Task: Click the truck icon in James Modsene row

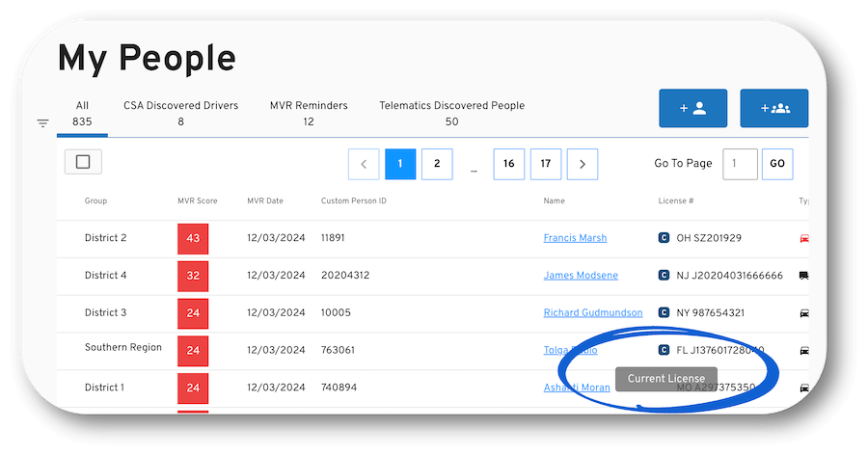Action: [x=803, y=276]
